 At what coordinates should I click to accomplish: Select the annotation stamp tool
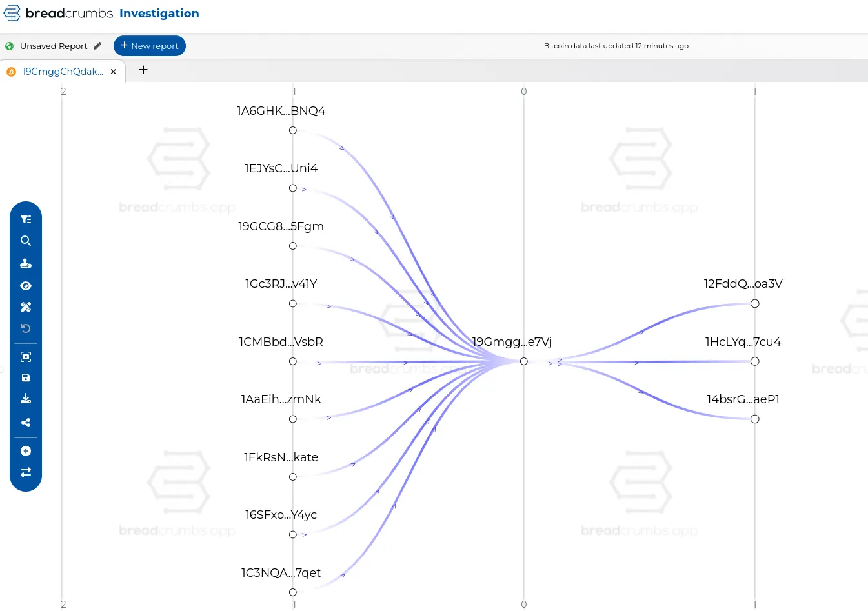coord(26,263)
